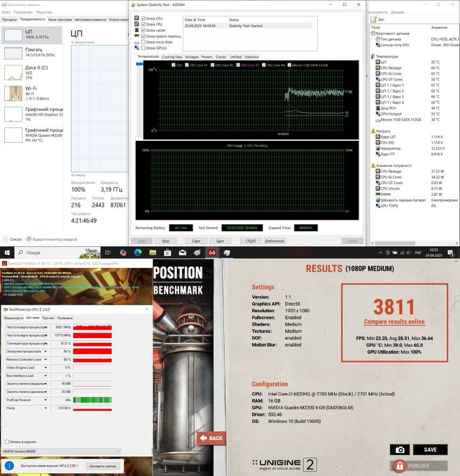Select the Wi-Fi graph in Task Manager sidebar
Image resolution: width=460 pixels, height=476 pixels.
click(x=13, y=93)
